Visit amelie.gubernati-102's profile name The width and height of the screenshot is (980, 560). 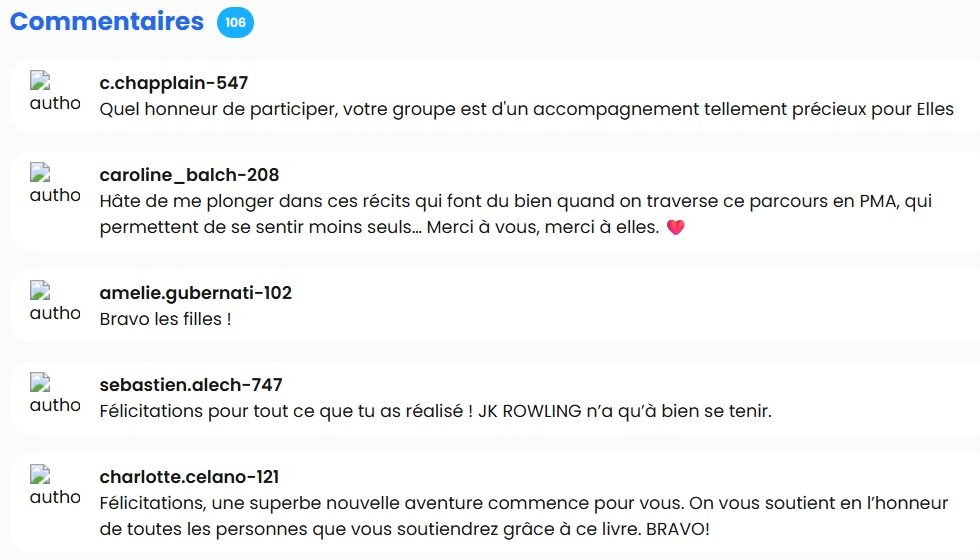click(x=196, y=293)
